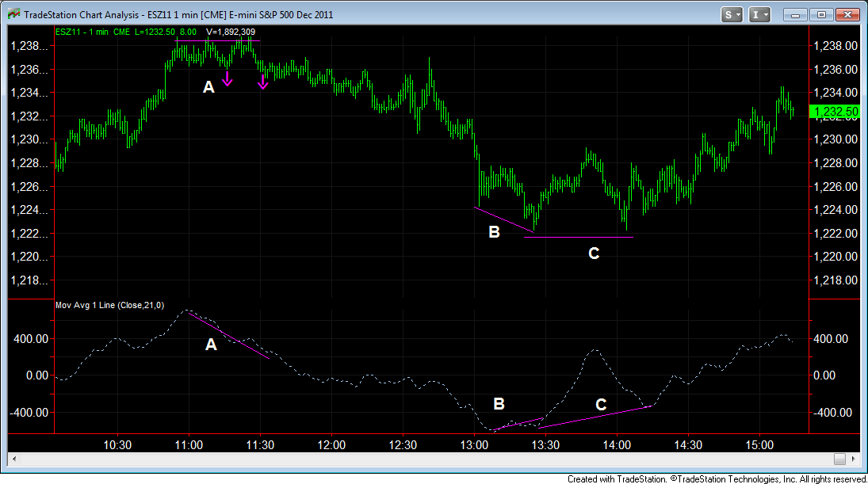
Task: Close the Chart Analysis window
Action: [847, 15]
